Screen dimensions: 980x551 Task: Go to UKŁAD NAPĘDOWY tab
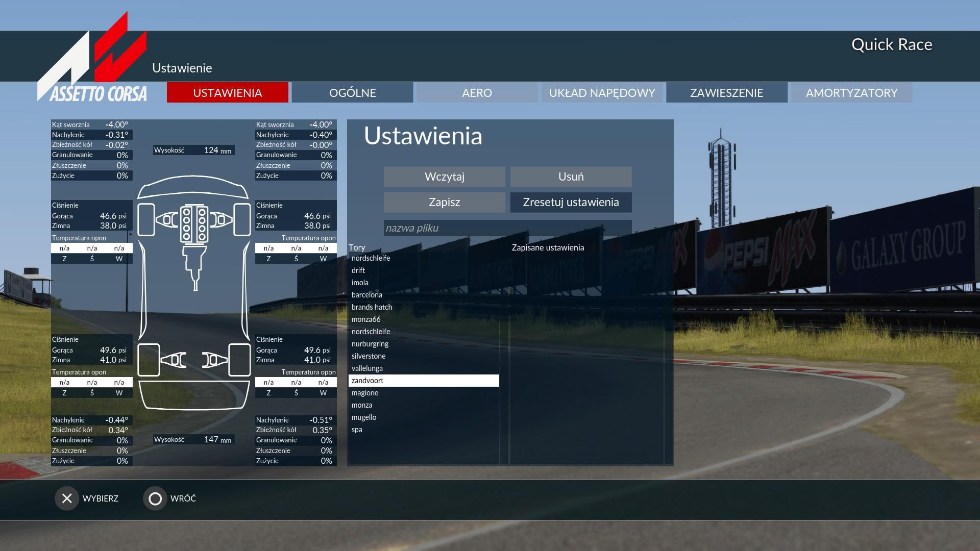click(x=602, y=92)
